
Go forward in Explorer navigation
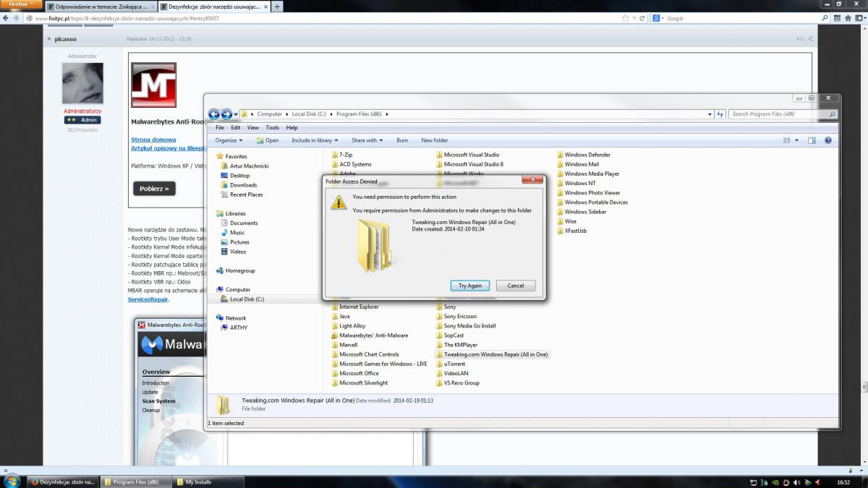(x=226, y=114)
